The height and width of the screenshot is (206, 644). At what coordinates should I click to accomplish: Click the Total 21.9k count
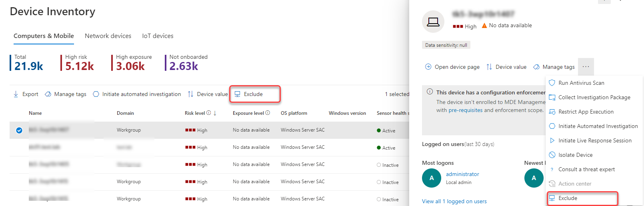click(x=29, y=66)
